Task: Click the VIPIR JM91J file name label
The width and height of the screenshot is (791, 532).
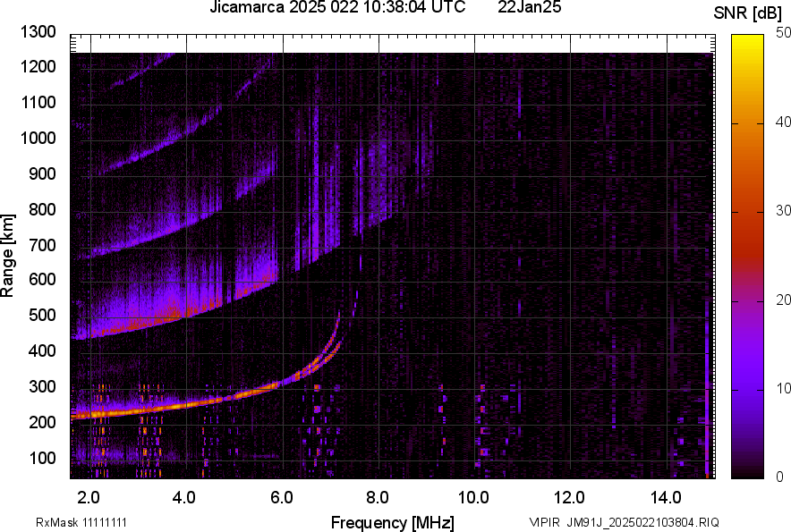Action: click(624, 522)
